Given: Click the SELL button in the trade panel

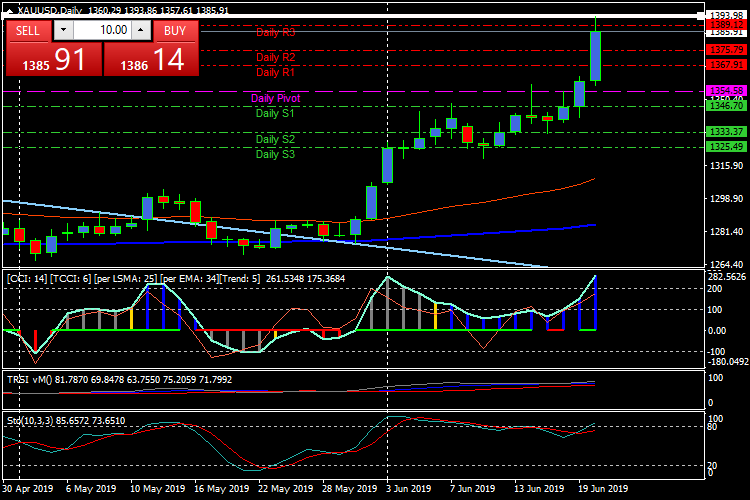Looking at the screenshot, I should coord(28,30).
